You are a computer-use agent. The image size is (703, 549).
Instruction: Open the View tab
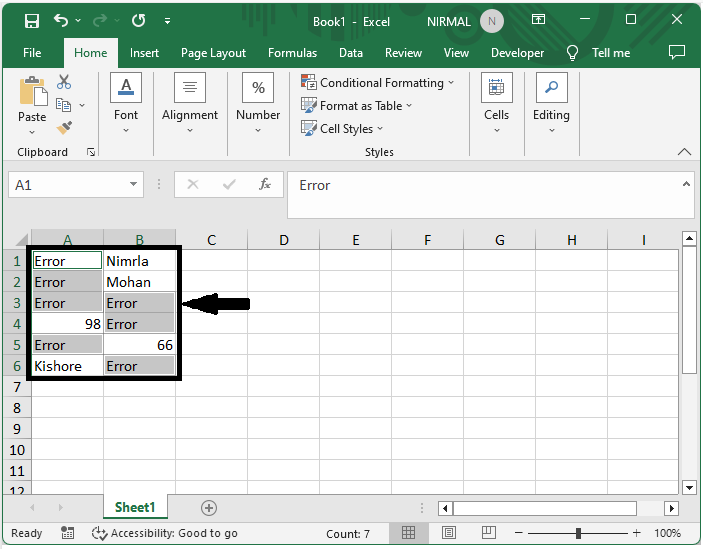(456, 53)
